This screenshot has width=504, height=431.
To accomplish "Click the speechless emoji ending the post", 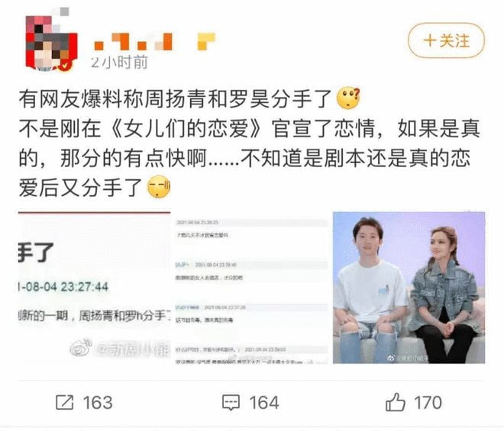I will 159,187.
